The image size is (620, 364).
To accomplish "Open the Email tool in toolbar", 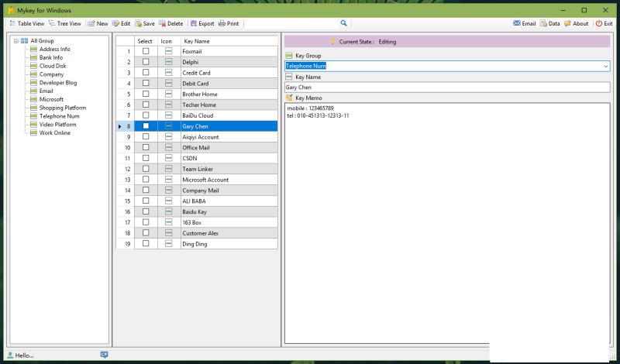I will [517, 24].
